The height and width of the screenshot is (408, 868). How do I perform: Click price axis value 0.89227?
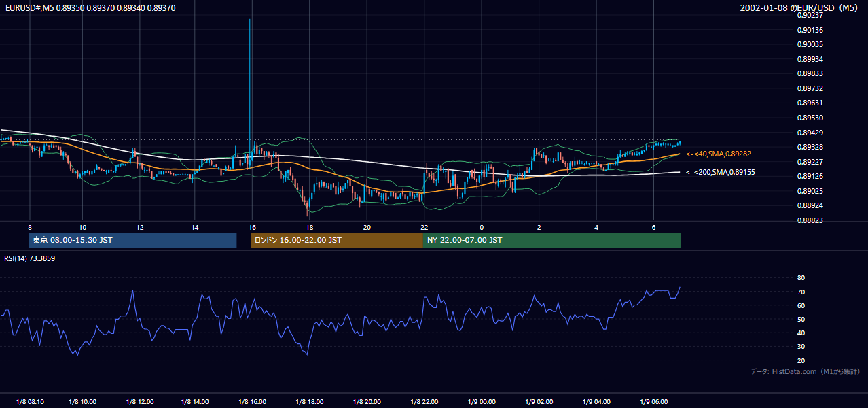tap(812, 162)
